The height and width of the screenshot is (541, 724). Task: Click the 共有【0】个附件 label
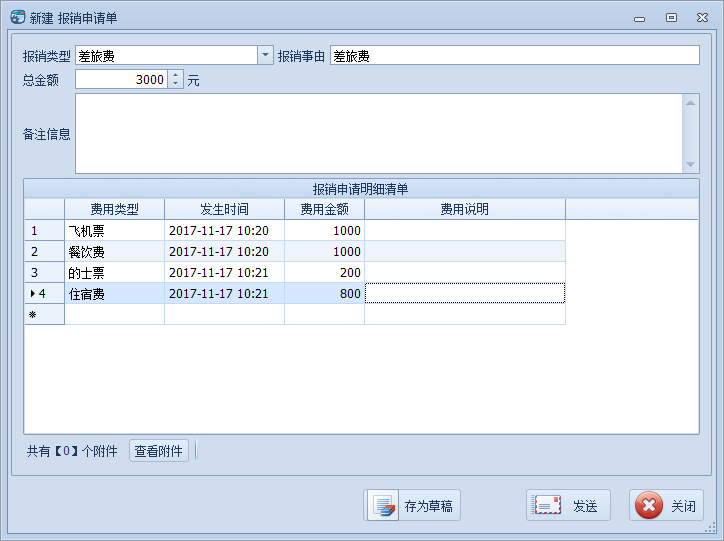tap(72, 451)
